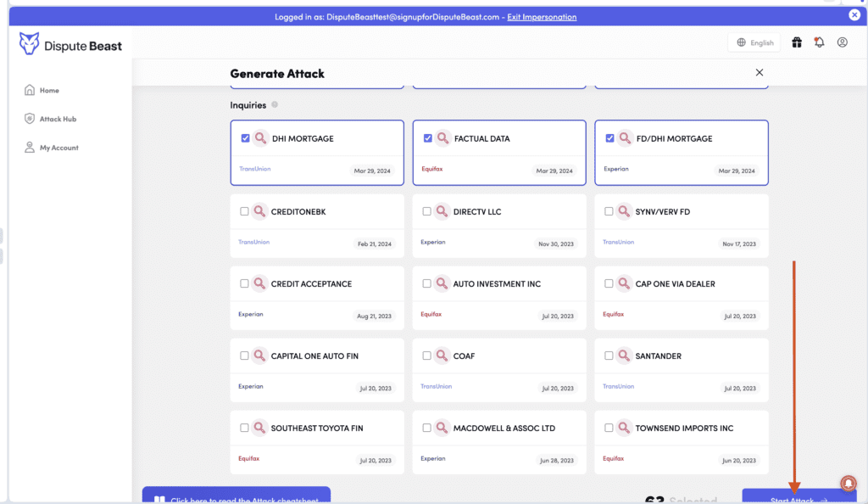
Task: Open Attack Hub in sidebar
Action: [57, 120]
